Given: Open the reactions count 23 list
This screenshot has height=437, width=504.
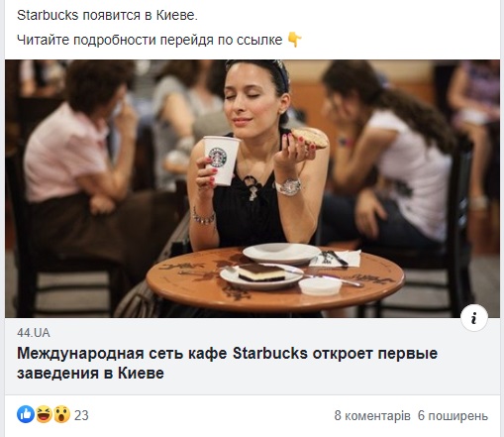Looking at the screenshot, I should 81,415.
